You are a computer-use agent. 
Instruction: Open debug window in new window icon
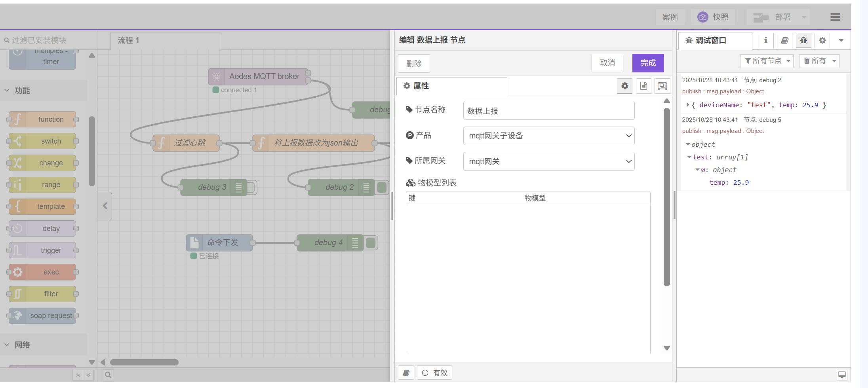[x=842, y=375]
